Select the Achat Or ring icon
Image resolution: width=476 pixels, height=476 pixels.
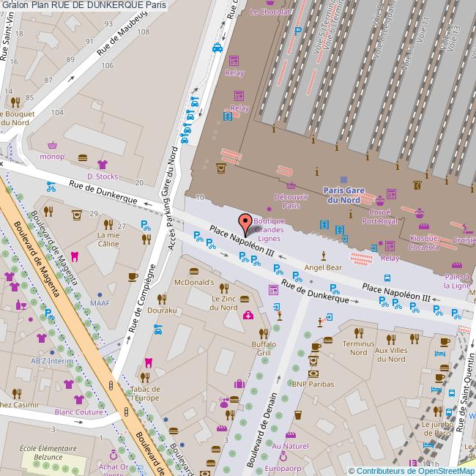click(x=114, y=455)
